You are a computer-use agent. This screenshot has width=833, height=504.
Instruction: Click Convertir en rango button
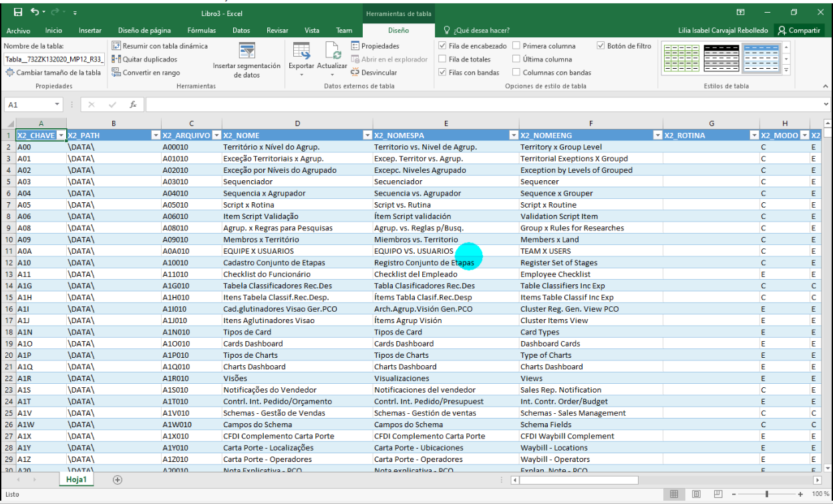point(146,73)
